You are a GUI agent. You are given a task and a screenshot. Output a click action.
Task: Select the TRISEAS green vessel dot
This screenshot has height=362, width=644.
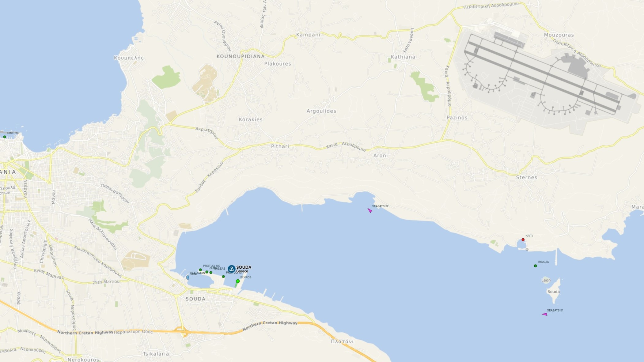pos(211,273)
